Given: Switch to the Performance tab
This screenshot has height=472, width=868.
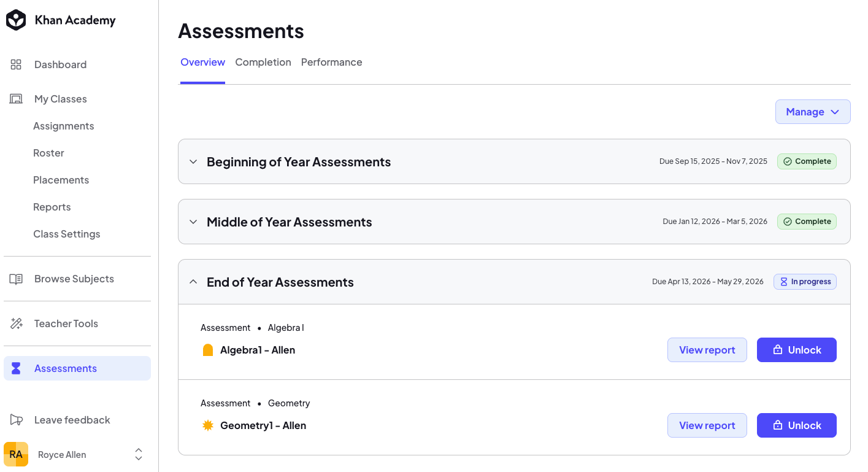Looking at the screenshot, I should click(x=332, y=62).
